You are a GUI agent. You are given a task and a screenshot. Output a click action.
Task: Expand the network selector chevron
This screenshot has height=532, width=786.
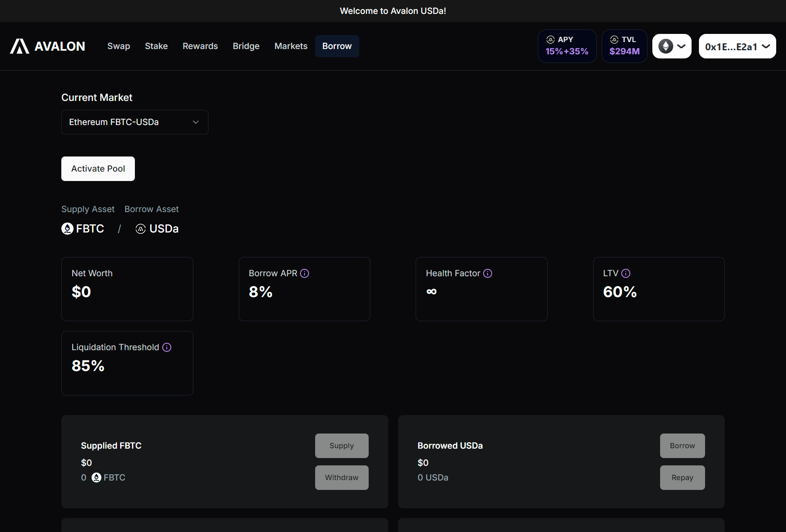(681, 46)
